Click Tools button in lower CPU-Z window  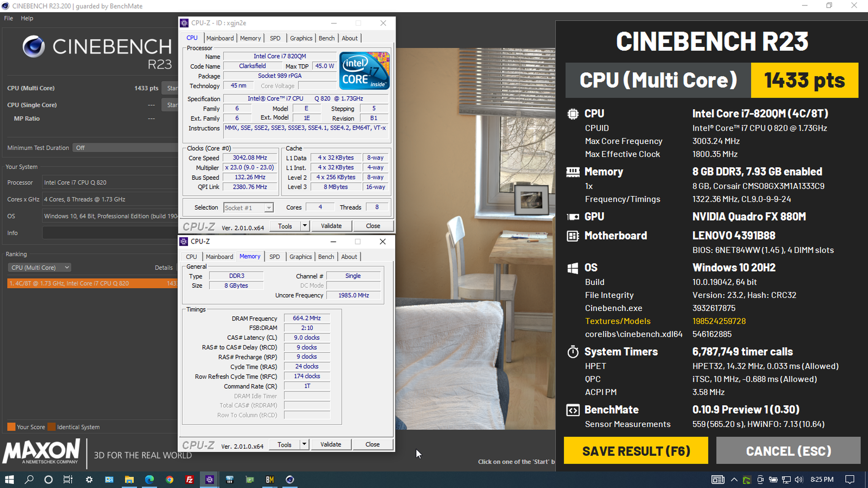pos(284,445)
